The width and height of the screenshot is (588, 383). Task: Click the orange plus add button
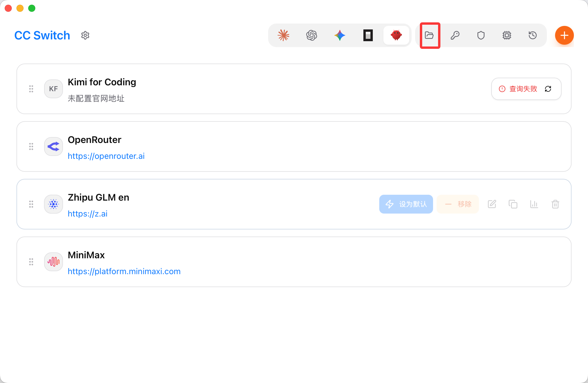click(564, 35)
